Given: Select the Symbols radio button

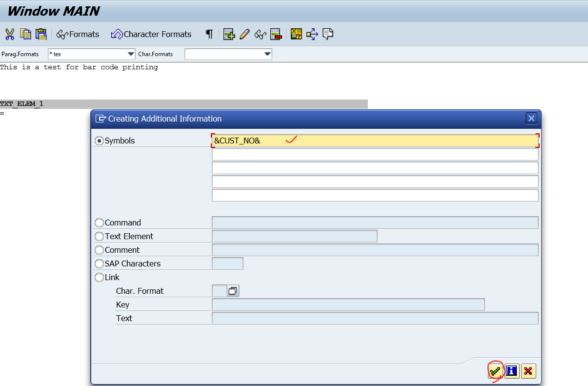Looking at the screenshot, I should (99, 141).
